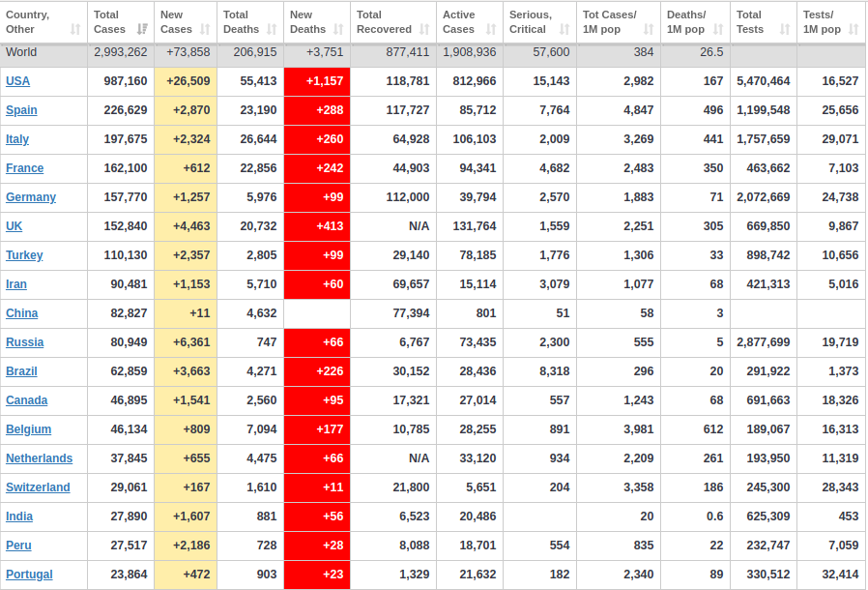Image resolution: width=868 pixels, height=590 pixels.
Task: Open the China country link
Action: pyautogui.click(x=21, y=313)
